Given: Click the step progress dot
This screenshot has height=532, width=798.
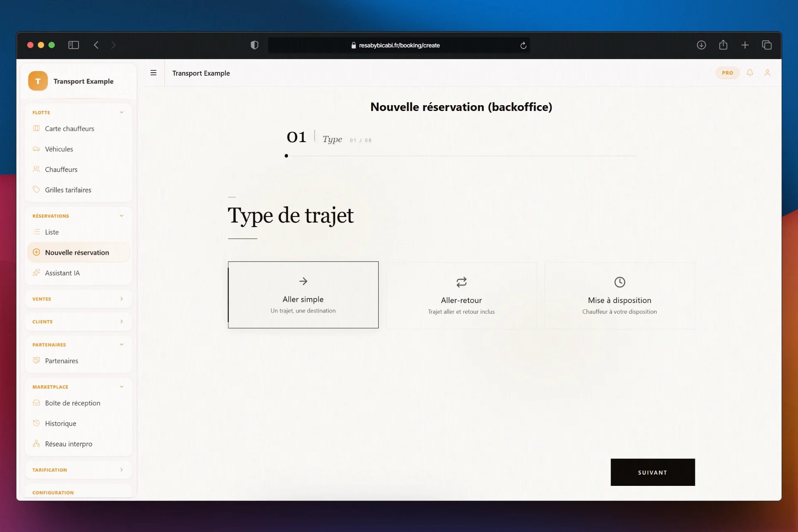Looking at the screenshot, I should click(286, 156).
